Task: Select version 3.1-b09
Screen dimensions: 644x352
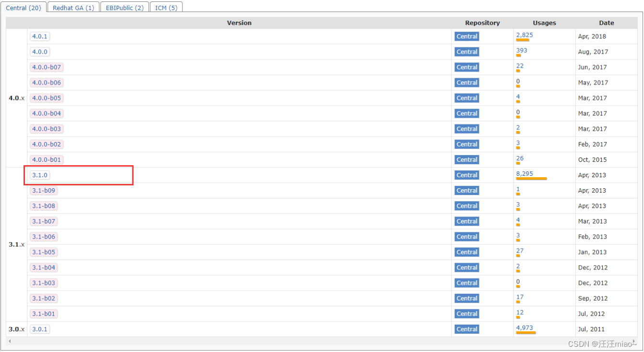Action: click(x=44, y=191)
